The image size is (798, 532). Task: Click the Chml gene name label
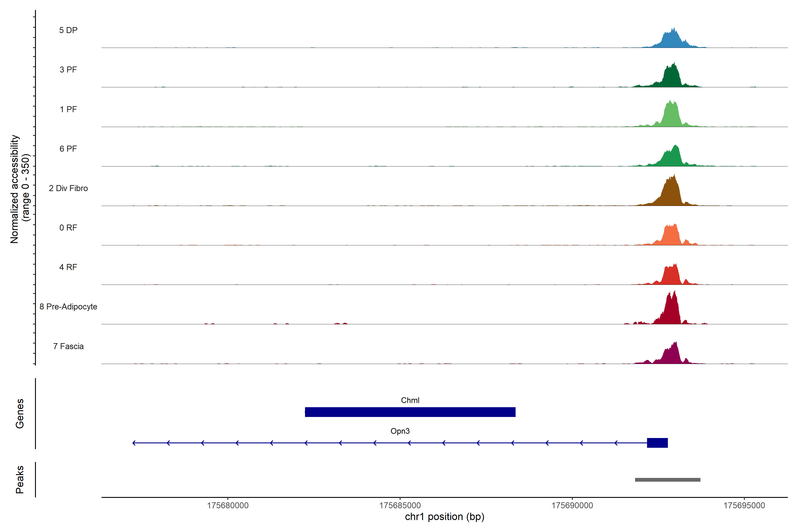click(410, 400)
